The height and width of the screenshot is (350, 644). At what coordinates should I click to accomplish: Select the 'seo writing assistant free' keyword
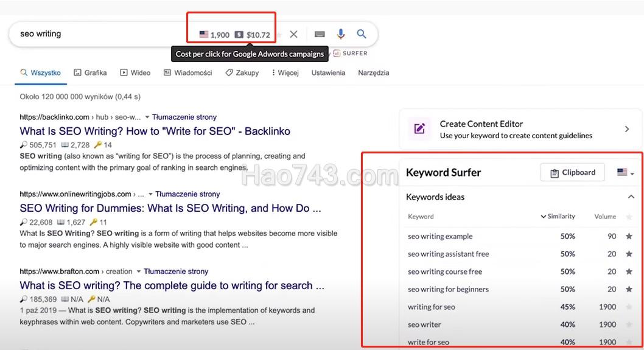point(448,254)
